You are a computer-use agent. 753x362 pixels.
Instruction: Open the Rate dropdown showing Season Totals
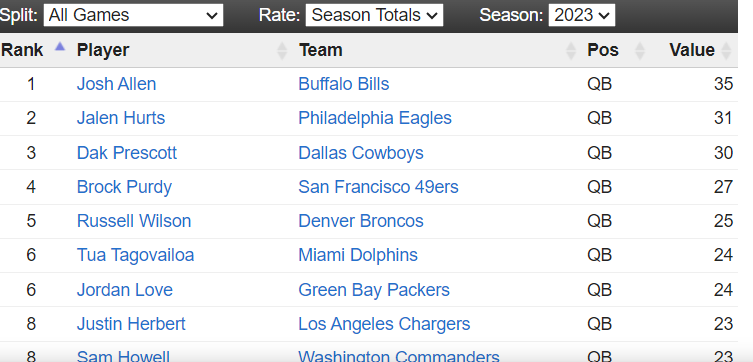click(375, 15)
